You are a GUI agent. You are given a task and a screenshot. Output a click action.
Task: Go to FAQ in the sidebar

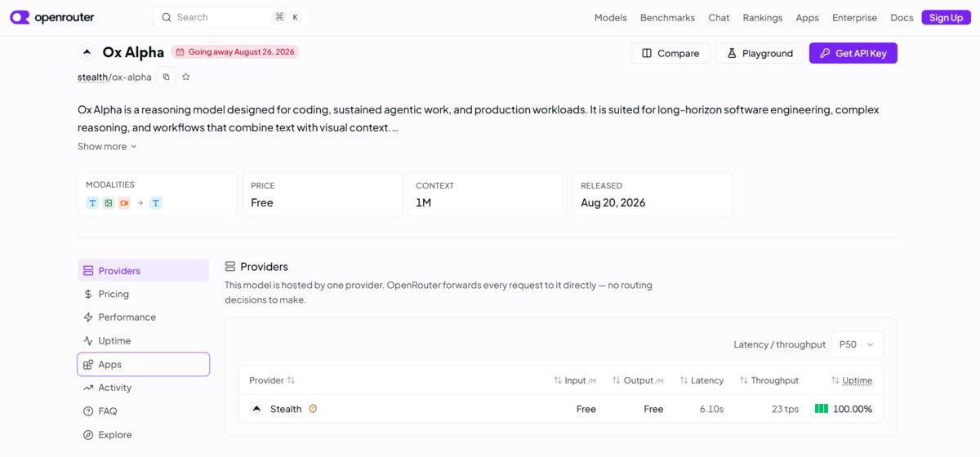tap(143, 411)
